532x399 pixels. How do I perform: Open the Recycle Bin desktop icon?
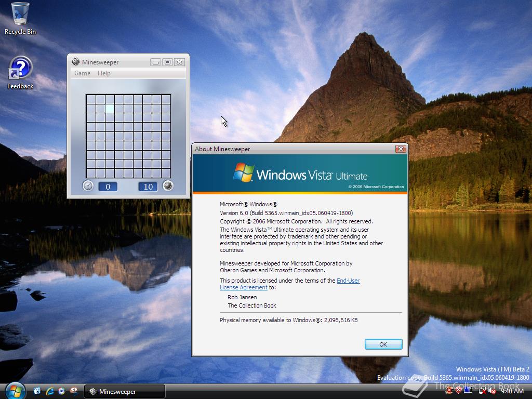tap(20, 18)
